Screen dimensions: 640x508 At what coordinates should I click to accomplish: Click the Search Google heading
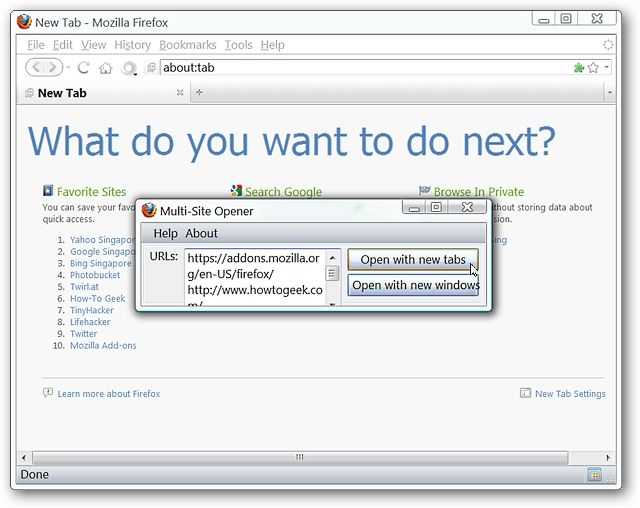283,192
